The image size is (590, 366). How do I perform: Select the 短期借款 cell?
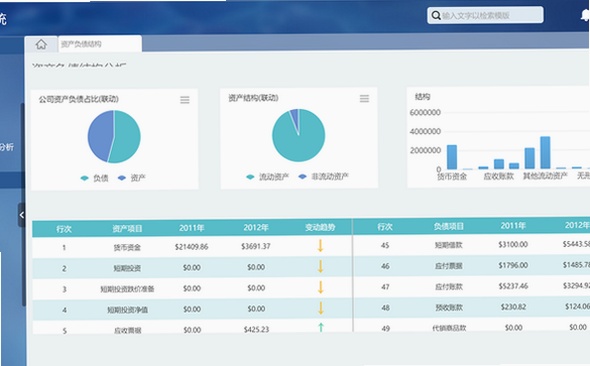449,245
